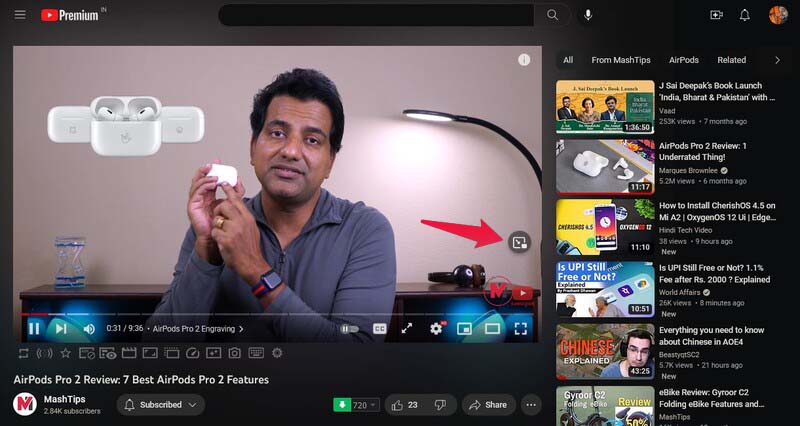This screenshot has width=800, height=426.
Task: Click the window with checkmark icon below player
Action: pos(87,353)
